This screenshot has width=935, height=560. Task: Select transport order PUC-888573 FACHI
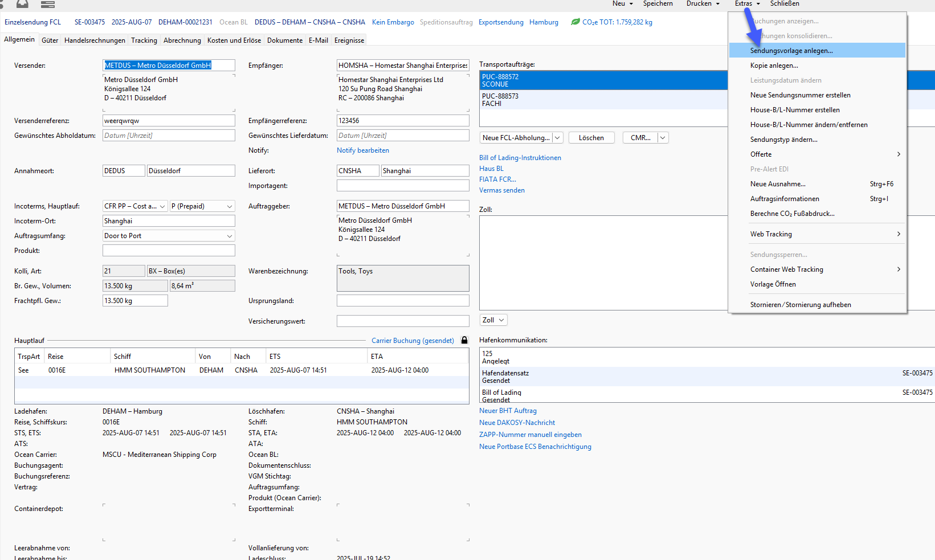(603, 100)
